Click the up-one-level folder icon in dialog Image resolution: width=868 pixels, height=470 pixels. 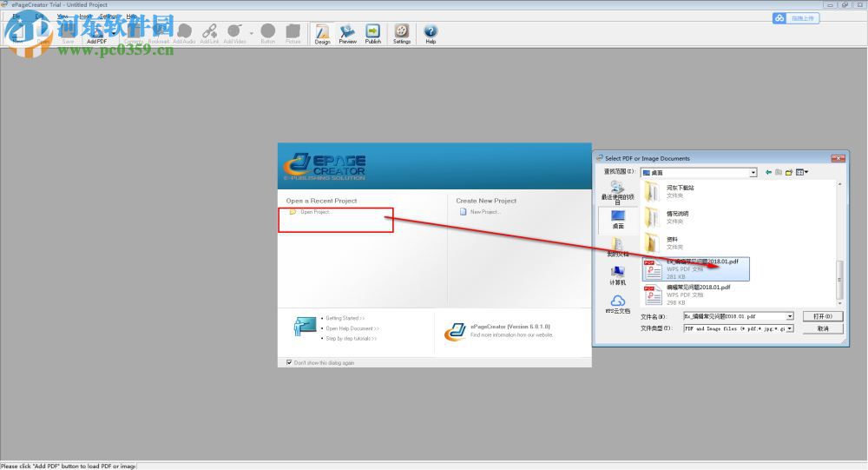click(x=779, y=172)
